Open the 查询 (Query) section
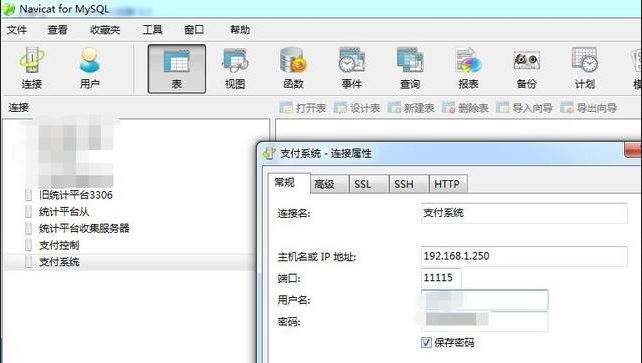This screenshot has width=642, height=363. tap(410, 69)
